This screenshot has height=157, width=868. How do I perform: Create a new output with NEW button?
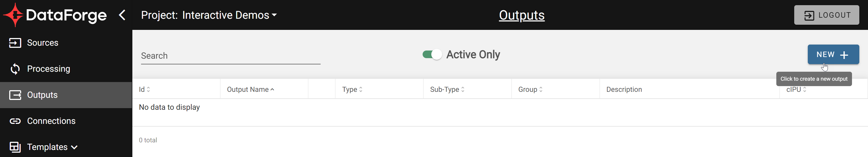coord(833,54)
